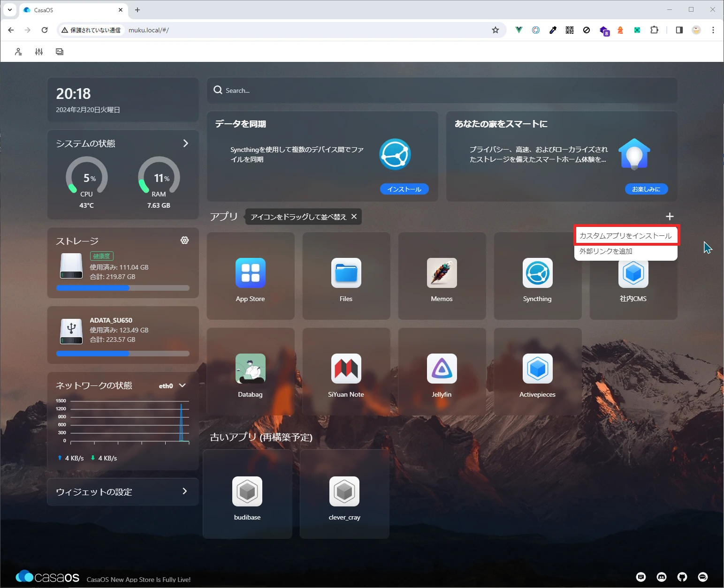724x588 pixels.
Task: Click the CasaOS logo at bottom
Action: 47,577
